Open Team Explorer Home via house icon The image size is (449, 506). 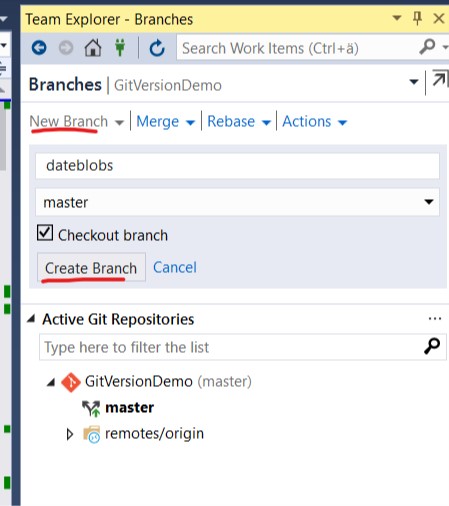[93, 48]
